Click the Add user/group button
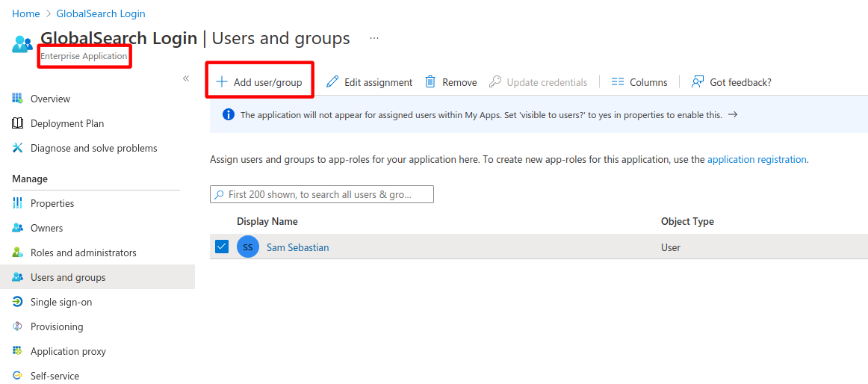Screen dimensions: 868x384 click(x=259, y=82)
